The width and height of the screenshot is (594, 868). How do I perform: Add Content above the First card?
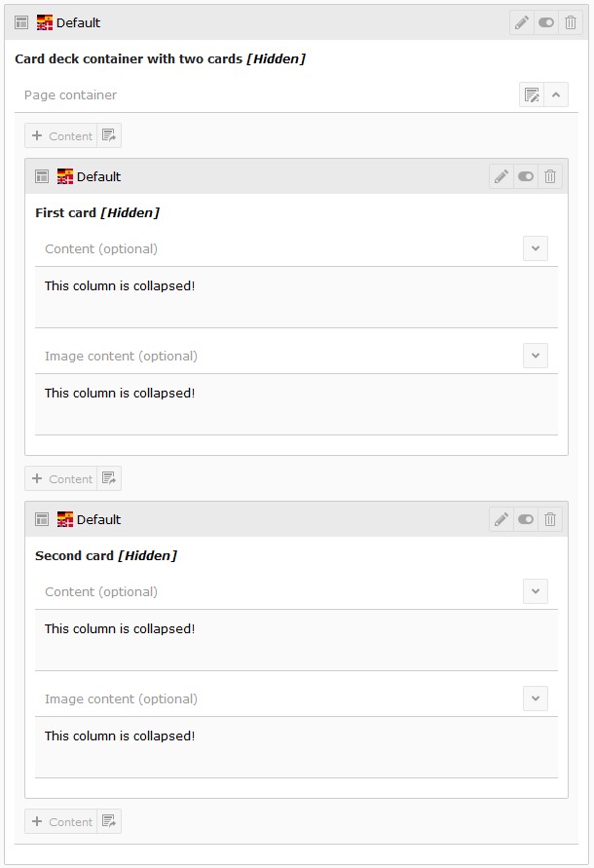click(x=61, y=135)
